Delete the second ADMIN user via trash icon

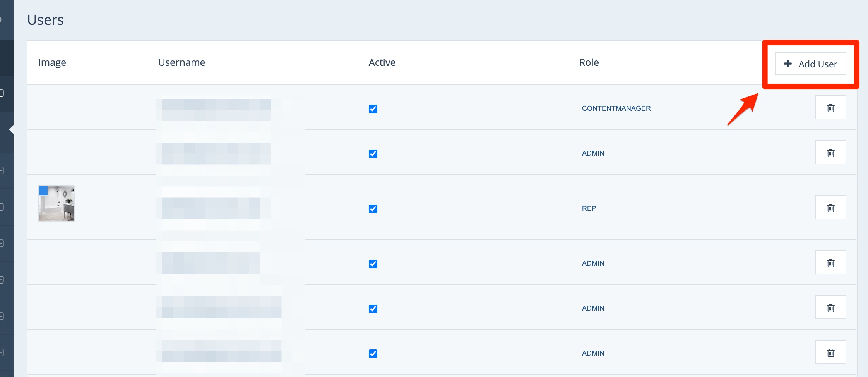tap(830, 263)
